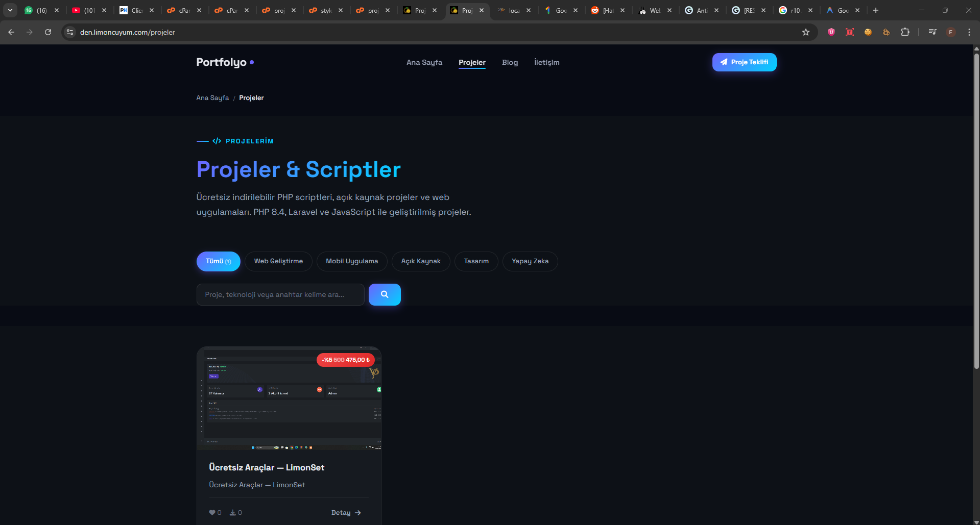Viewport: 980px width, 525px height.
Task: Click the heart like icon on project card
Action: pos(212,513)
